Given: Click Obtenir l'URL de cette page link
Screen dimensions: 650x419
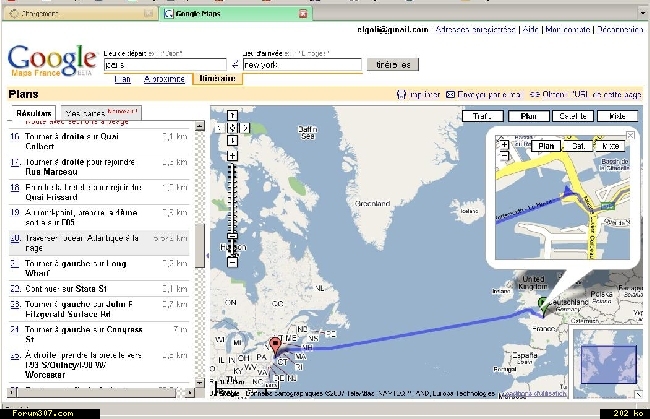Looking at the screenshot, I should pyautogui.click(x=585, y=94).
